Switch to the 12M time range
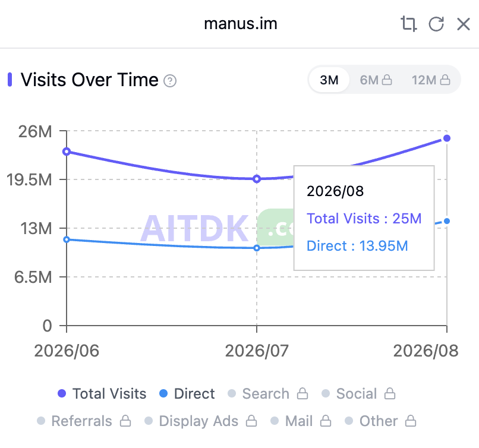Image resolution: width=479 pixels, height=448 pixels. pos(431,80)
